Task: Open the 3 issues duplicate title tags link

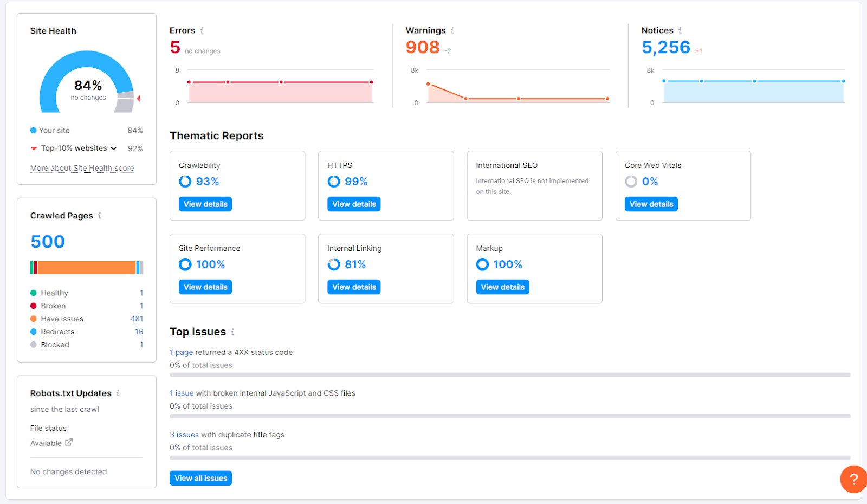Action: tap(184, 435)
